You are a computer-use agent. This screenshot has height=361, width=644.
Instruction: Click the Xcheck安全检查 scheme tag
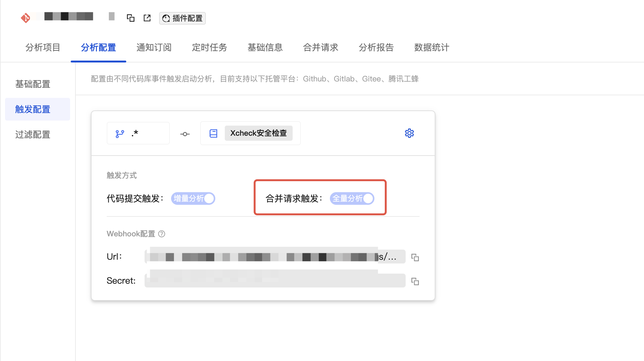pyautogui.click(x=259, y=133)
